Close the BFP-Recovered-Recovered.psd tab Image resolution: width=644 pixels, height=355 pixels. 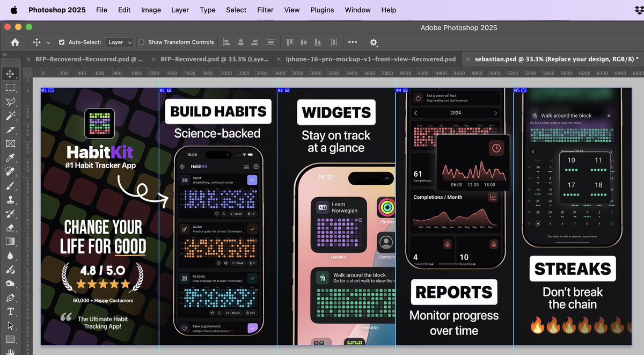pos(28,59)
